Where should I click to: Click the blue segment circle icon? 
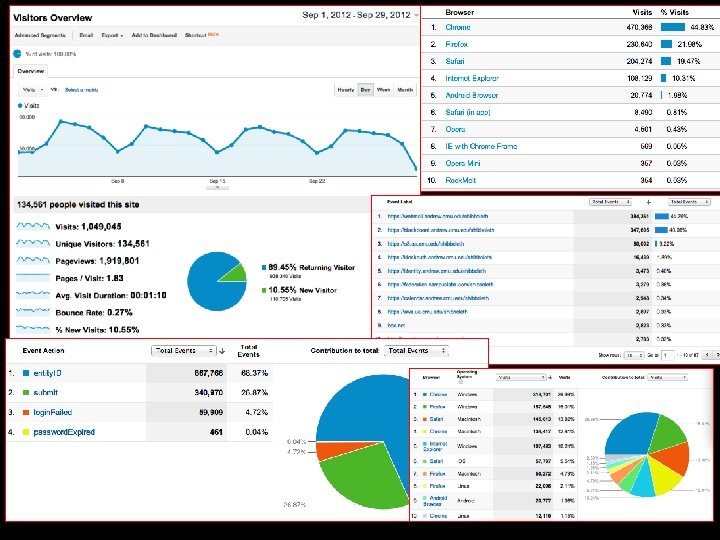[17, 54]
